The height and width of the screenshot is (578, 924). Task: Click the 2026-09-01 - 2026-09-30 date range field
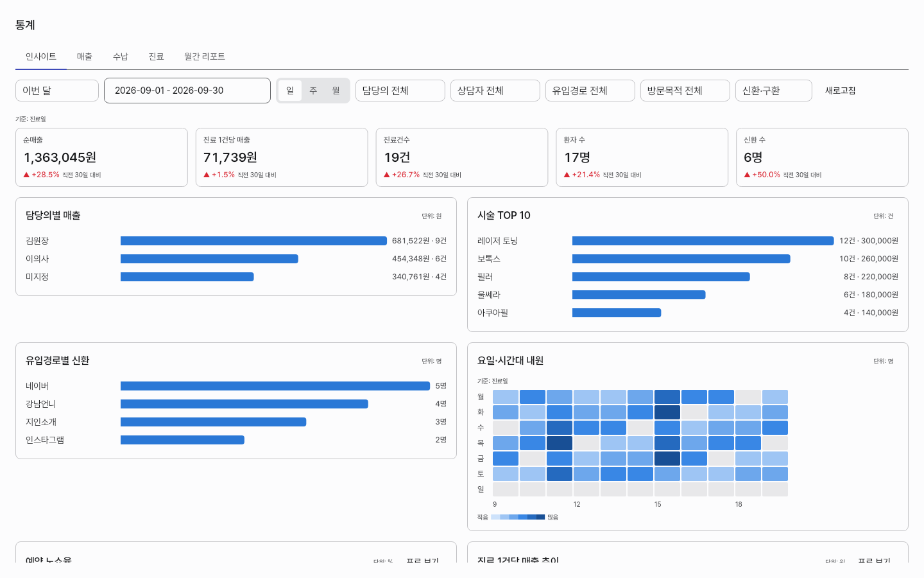(x=187, y=91)
